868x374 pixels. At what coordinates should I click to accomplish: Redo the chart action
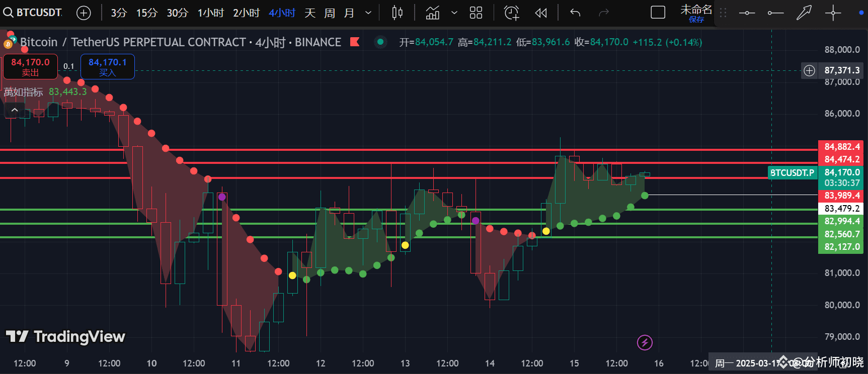coord(604,13)
